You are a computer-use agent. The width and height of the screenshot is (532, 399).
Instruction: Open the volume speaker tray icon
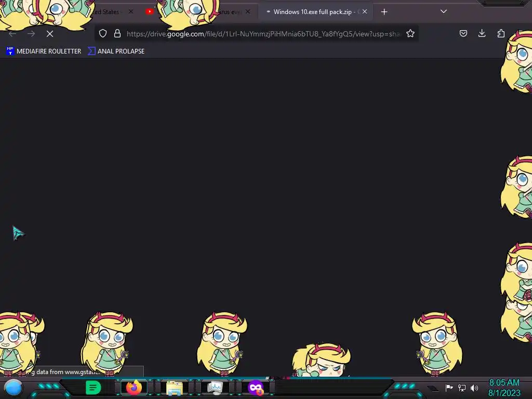coord(474,388)
